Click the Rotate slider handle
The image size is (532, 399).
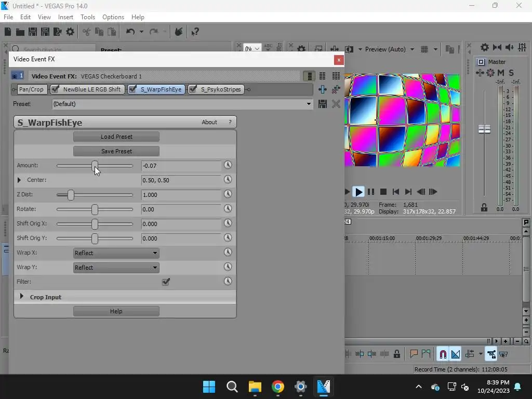[x=95, y=209]
